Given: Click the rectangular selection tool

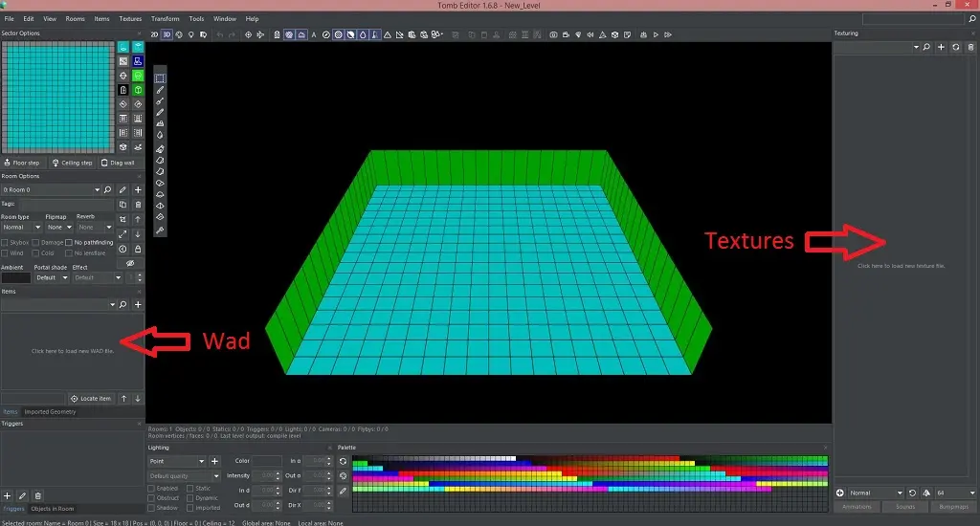Looking at the screenshot, I should tap(160, 78).
